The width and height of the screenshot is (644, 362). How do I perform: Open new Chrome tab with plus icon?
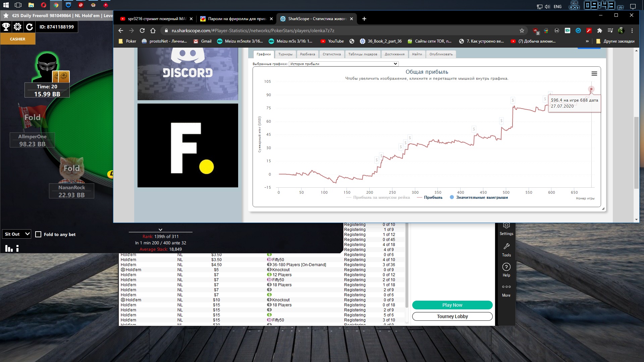click(x=364, y=19)
